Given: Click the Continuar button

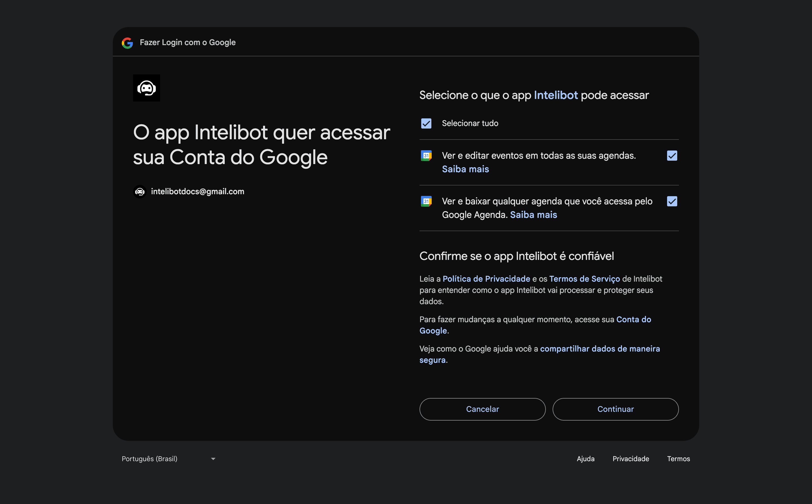Looking at the screenshot, I should pyautogui.click(x=615, y=409).
